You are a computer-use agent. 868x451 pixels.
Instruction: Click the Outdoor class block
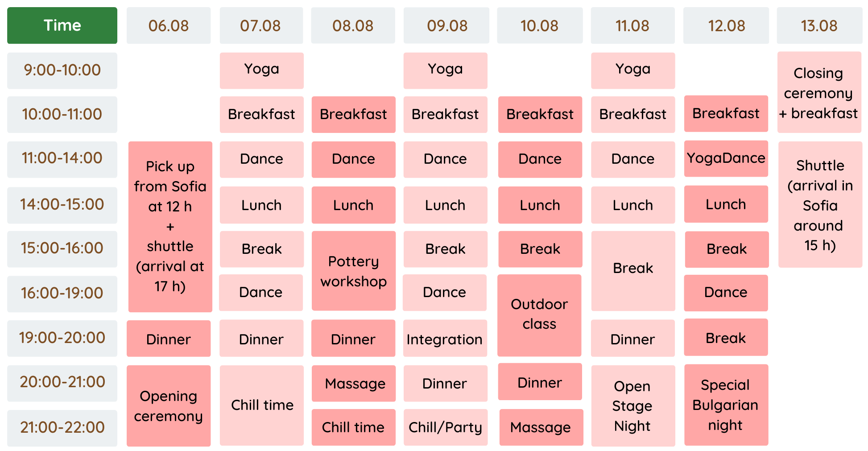(539, 315)
